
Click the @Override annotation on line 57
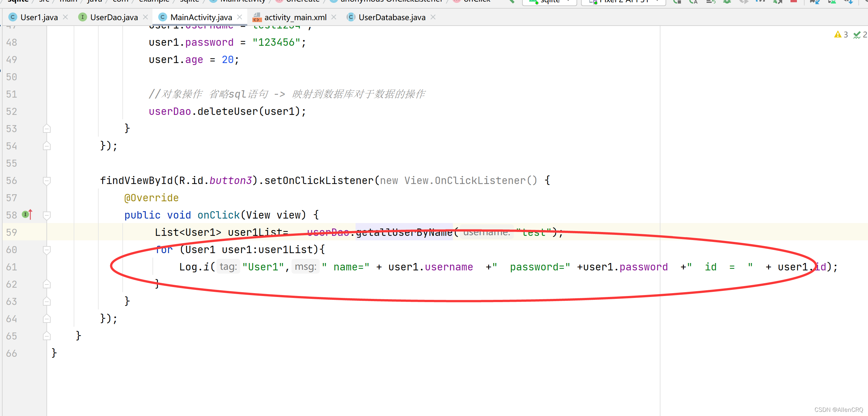point(151,198)
